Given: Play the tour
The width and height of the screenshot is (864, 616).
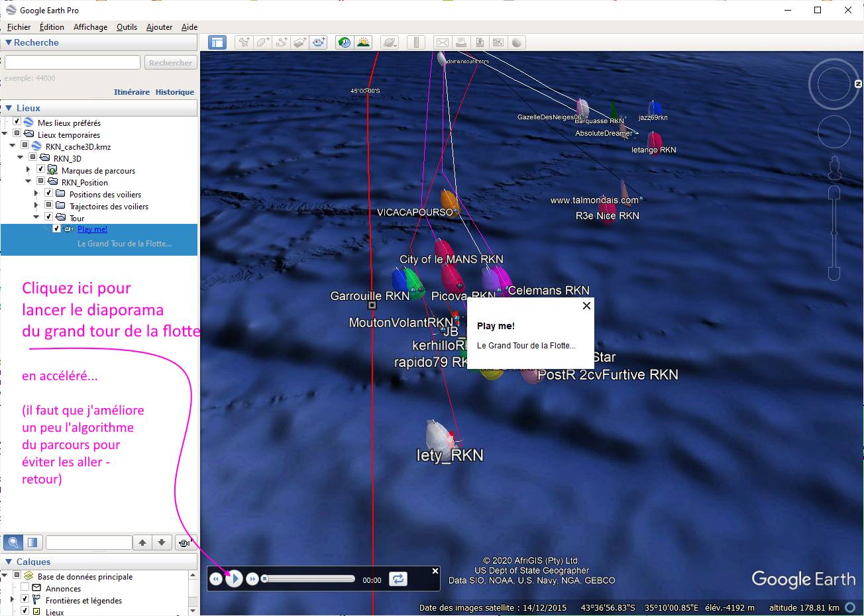Looking at the screenshot, I should click(x=234, y=579).
